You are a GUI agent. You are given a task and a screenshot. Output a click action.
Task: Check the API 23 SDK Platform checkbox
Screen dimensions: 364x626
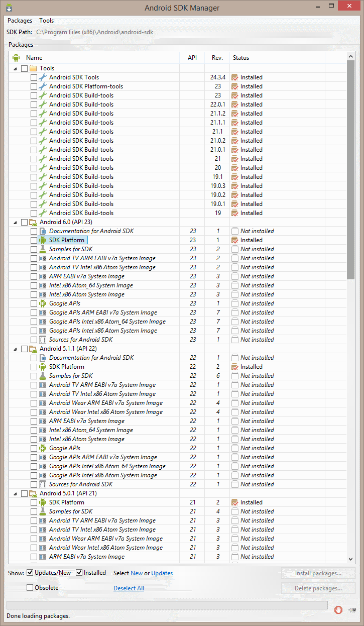(34, 240)
